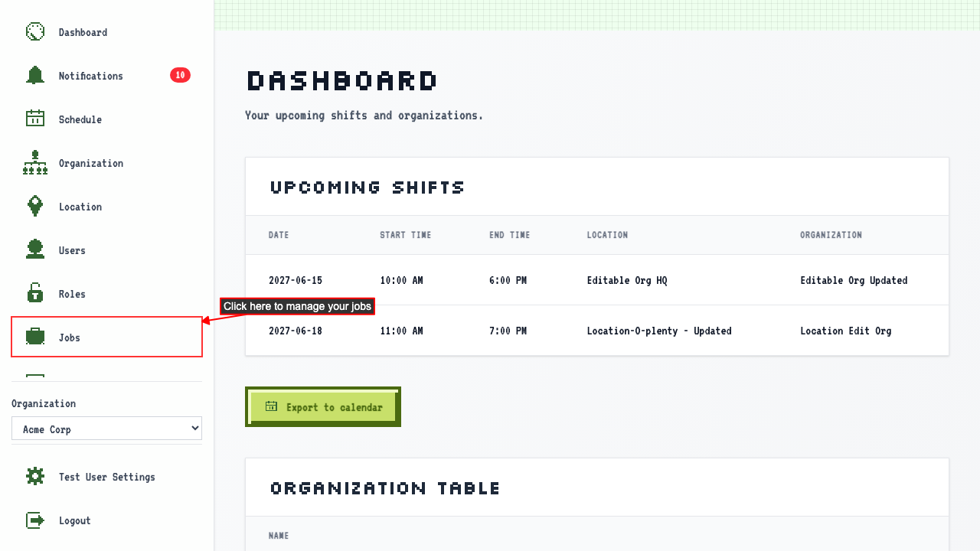Open the Notifications bell icon

point(35,76)
